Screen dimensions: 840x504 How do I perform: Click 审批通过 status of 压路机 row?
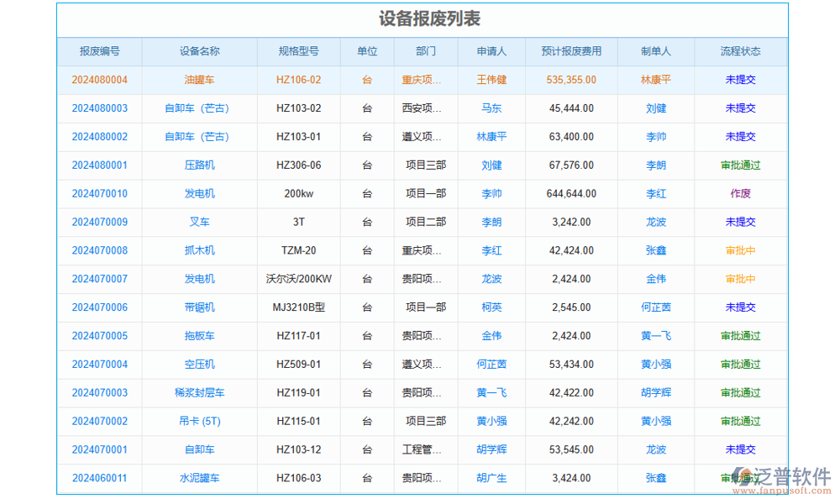click(x=740, y=165)
